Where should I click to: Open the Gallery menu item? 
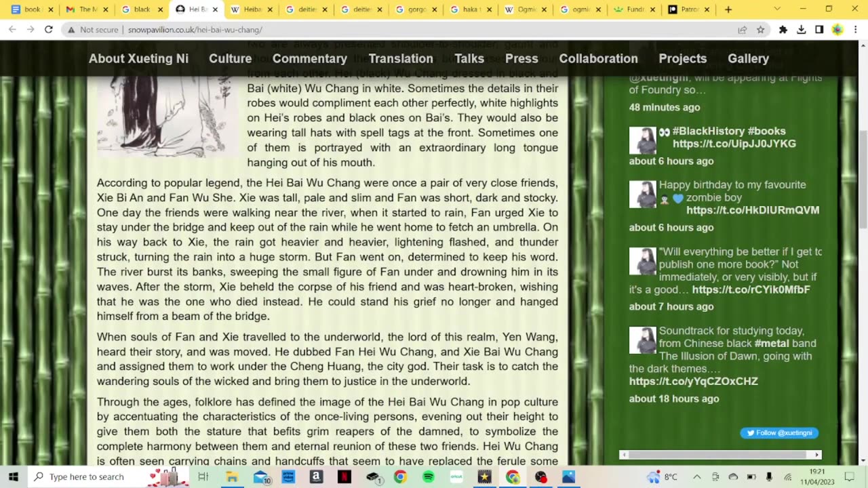click(748, 58)
